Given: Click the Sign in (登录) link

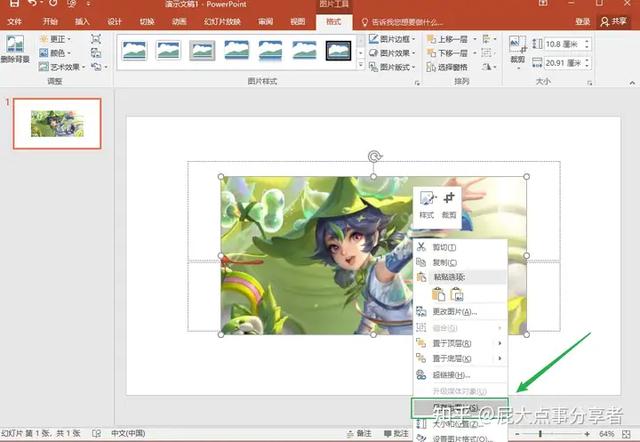Looking at the screenshot, I should point(582,22).
